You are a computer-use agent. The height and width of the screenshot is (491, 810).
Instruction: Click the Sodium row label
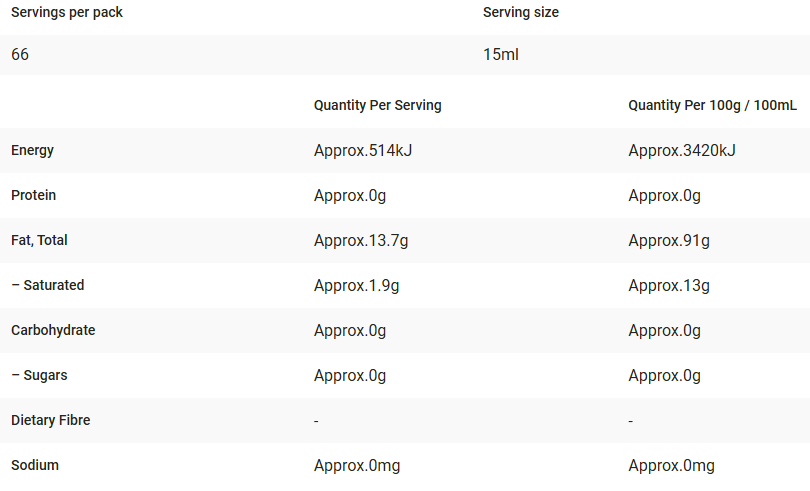coord(34,466)
